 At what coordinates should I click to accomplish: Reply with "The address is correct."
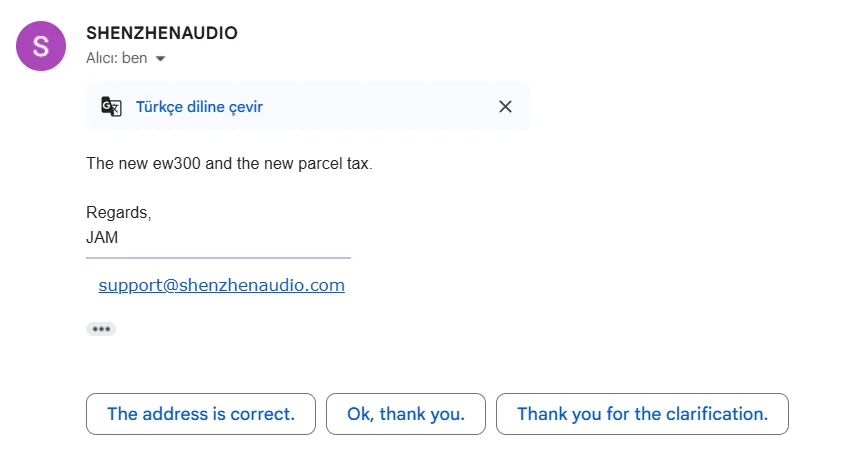pyautogui.click(x=201, y=414)
